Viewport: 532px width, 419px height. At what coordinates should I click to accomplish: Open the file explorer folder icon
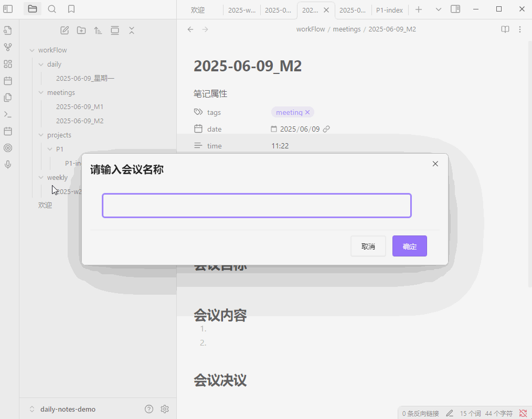[x=33, y=9]
